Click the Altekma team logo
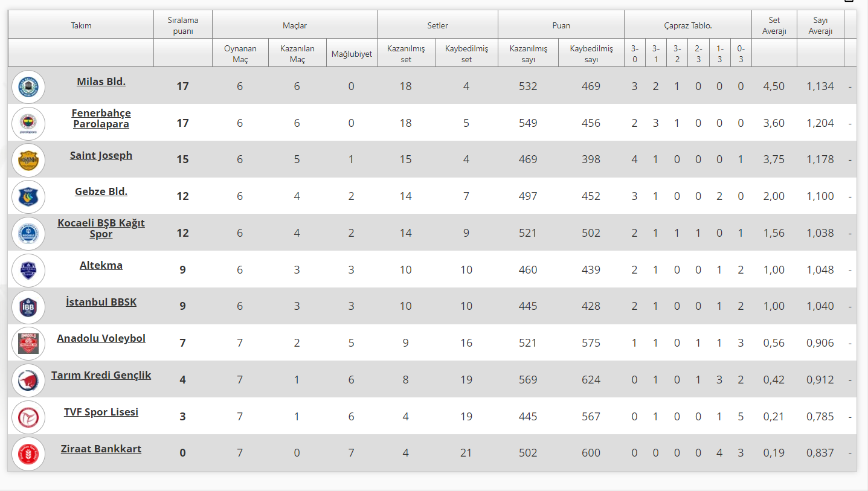Image resolution: width=868 pixels, height=491 pixels. click(28, 270)
